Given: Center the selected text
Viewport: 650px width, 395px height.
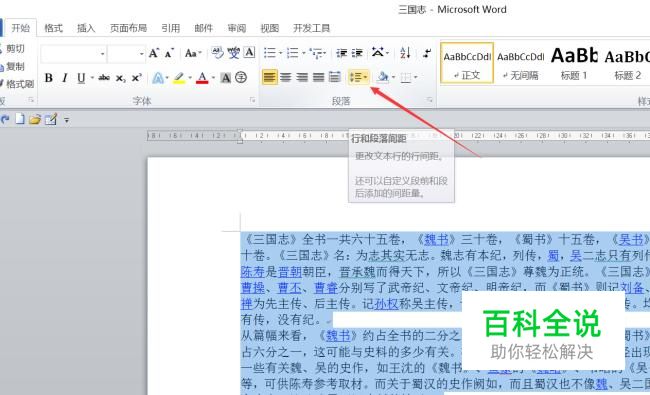Looking at the screenshot, I should (286, 78).
